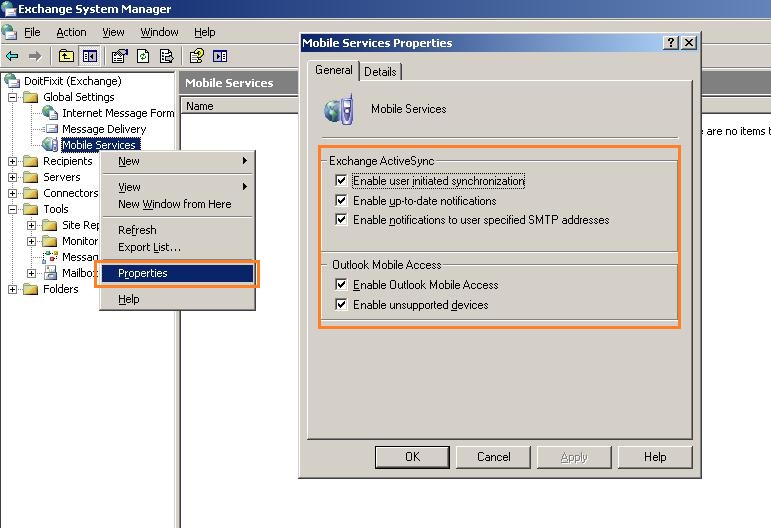Toggle Enable unsupported devices checkbox

click(341, 304)
